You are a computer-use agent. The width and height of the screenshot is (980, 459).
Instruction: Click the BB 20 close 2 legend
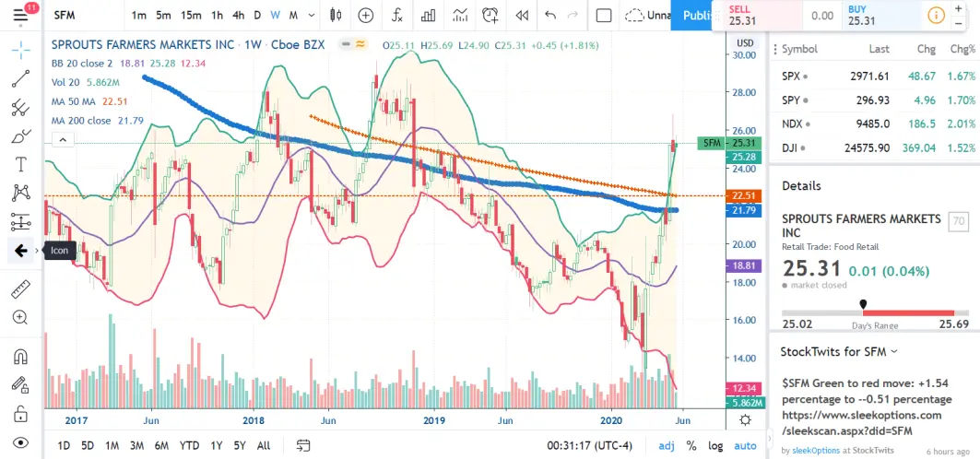click(82, 63)
